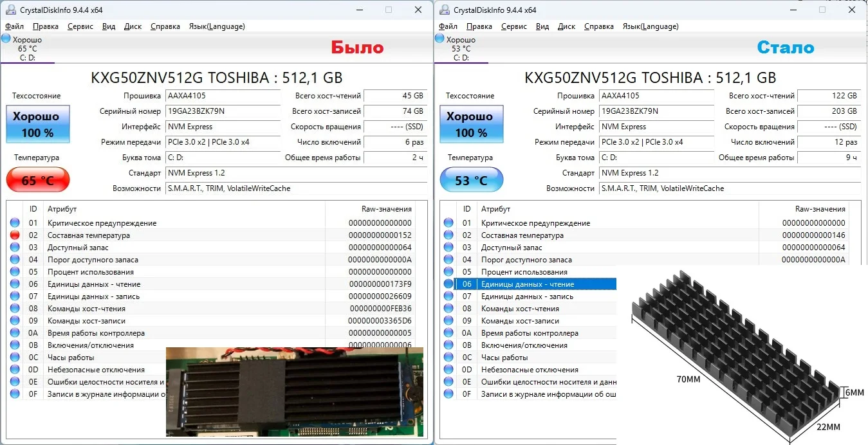Open Файл menu in left window
This screenshot has width=868, height=445.
tap(14, 26)
